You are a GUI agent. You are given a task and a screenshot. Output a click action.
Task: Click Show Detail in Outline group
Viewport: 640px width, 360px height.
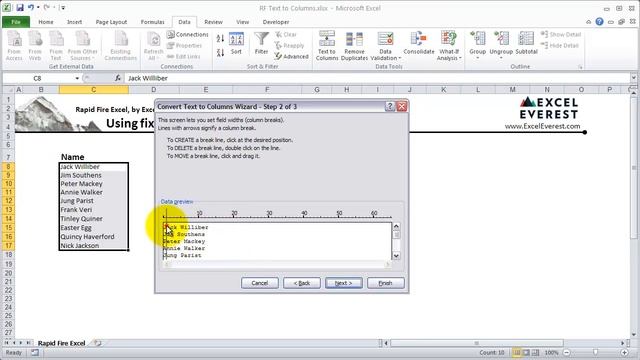click(561, 35)
